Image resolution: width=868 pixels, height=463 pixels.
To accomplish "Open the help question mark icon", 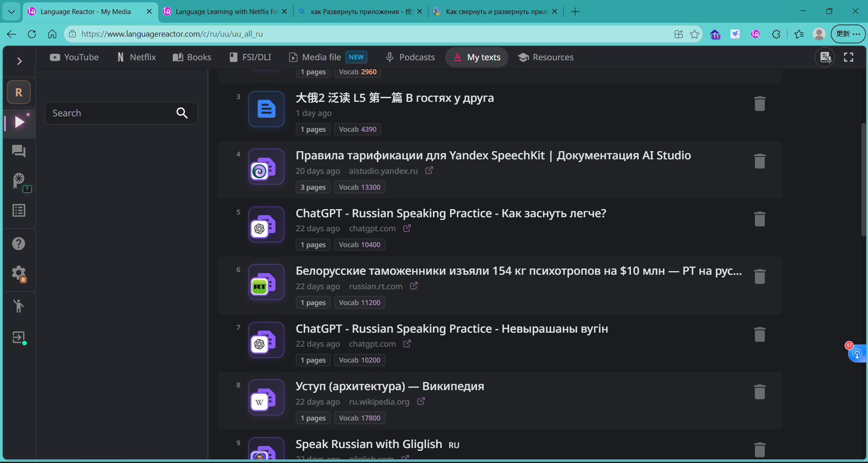I will [19, 243].
